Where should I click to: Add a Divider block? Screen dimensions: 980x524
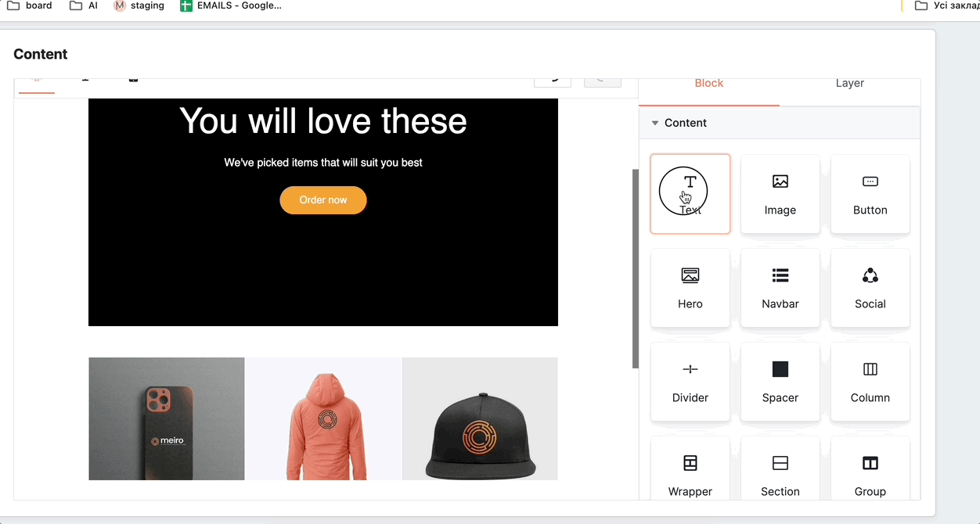(690, 381)
